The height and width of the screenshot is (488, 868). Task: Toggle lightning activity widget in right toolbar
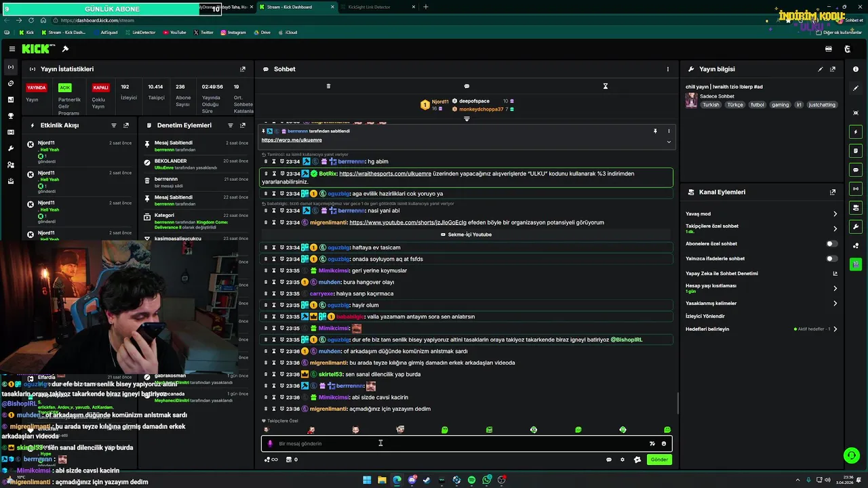point(856,131)
